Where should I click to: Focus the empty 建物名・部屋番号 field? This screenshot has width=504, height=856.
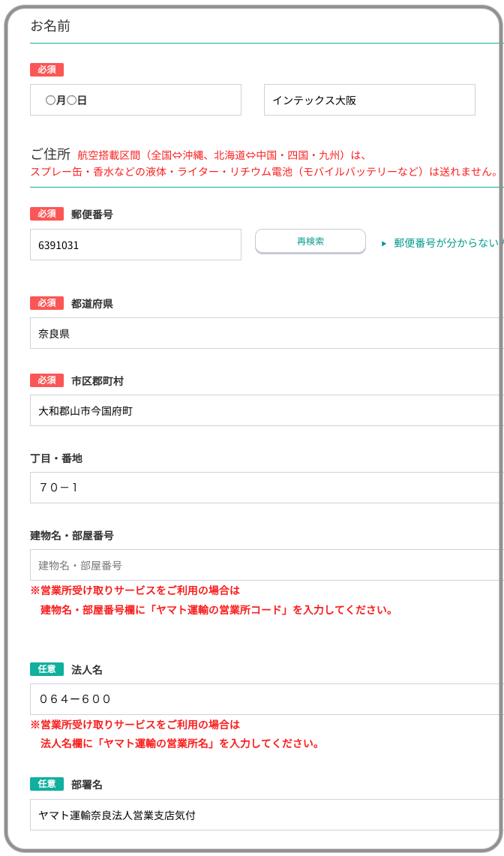point(266,565)
